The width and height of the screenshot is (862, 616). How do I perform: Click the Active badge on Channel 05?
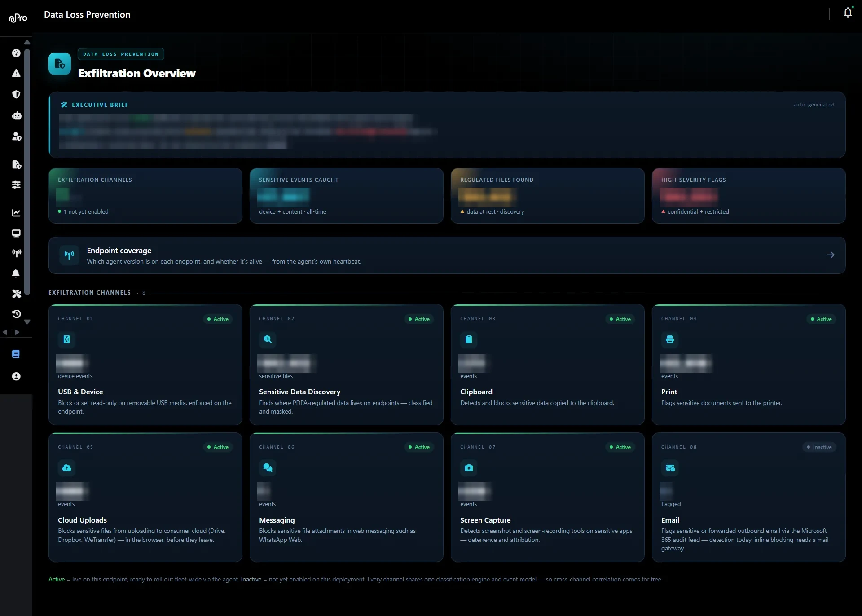pos(218,447)
